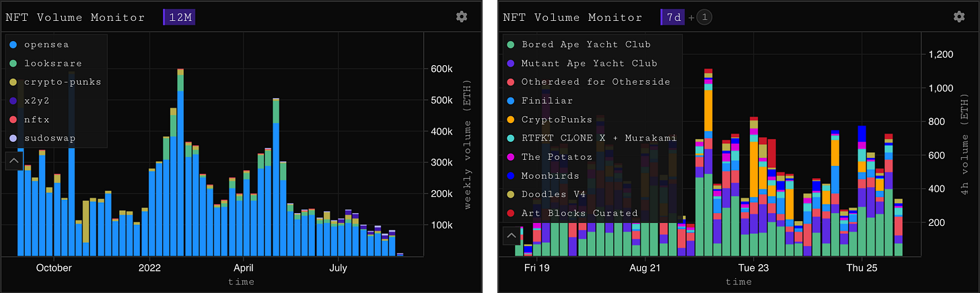Click the Tue 23 axis label
Viewport: 980px width, 293px height.
(x=753, y=268)
